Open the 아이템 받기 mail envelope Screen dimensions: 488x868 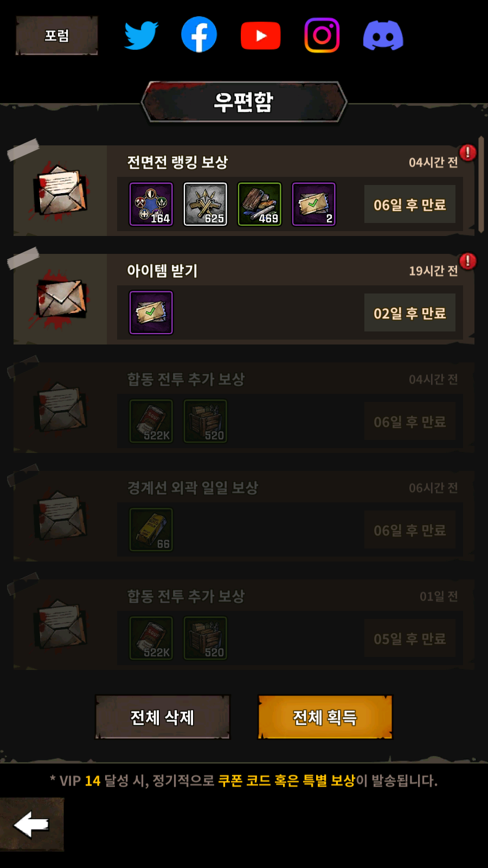(60, 299)
